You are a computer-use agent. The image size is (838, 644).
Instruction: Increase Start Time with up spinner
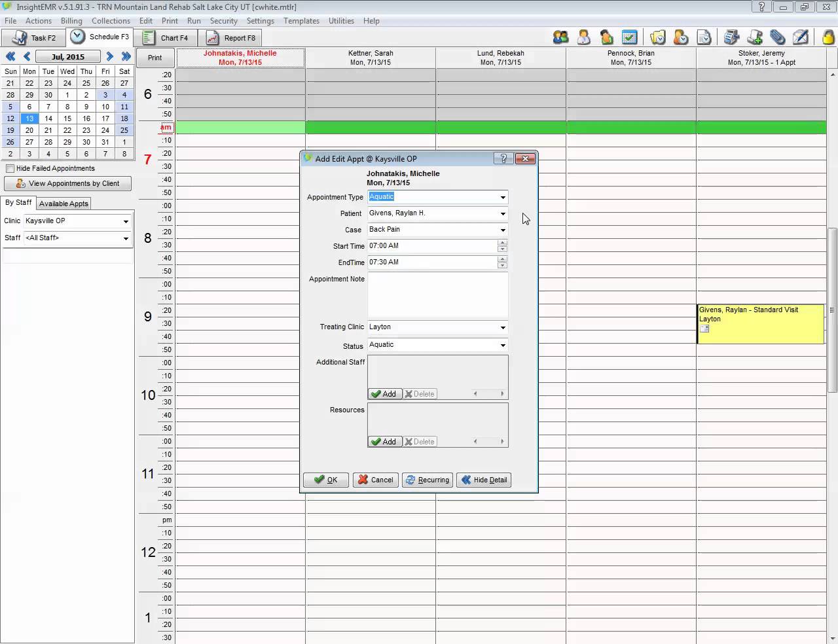[503, 243]
